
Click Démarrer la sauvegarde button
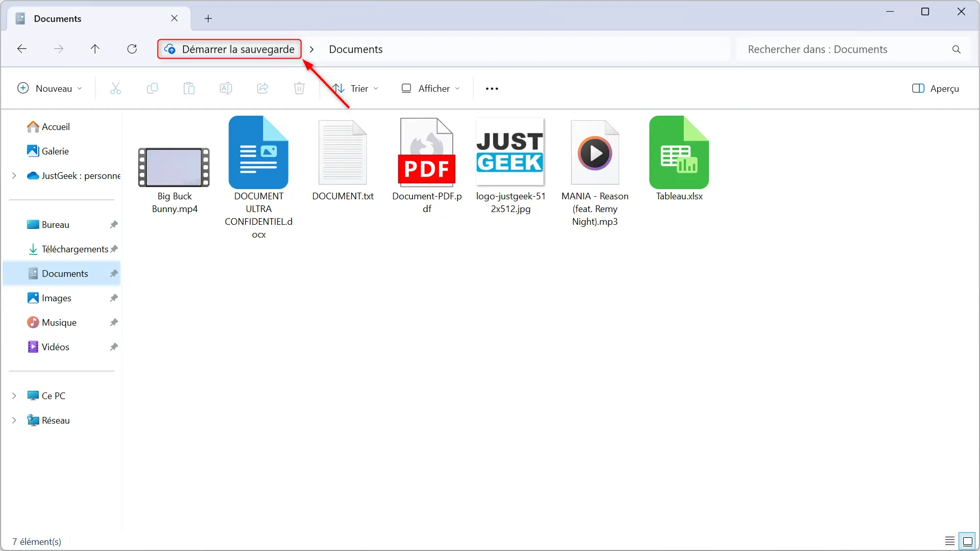pyautogui.click(x=229, y=49)
